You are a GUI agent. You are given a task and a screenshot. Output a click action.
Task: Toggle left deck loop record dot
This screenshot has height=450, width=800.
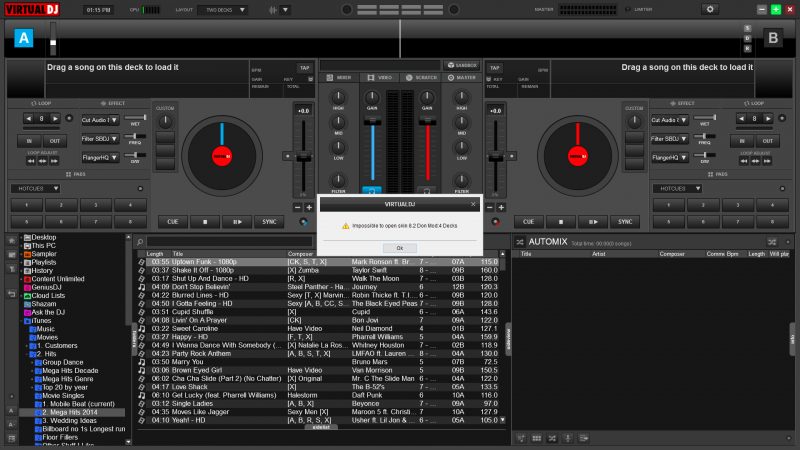tap(69, 118)
